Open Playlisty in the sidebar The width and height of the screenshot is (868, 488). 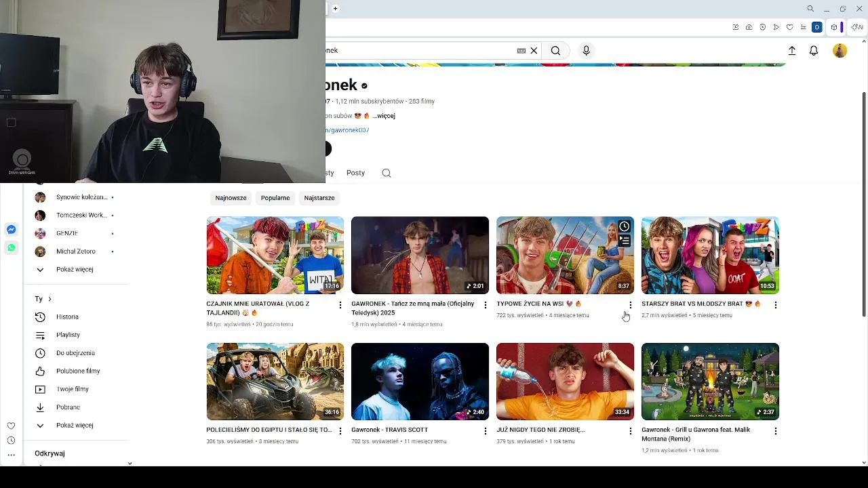point(68,335)
